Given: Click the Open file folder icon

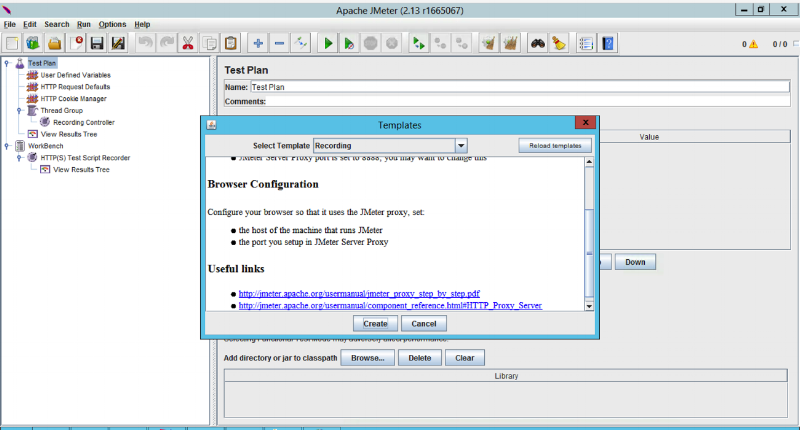Looking at the screenshot, I should pos(55,43).
